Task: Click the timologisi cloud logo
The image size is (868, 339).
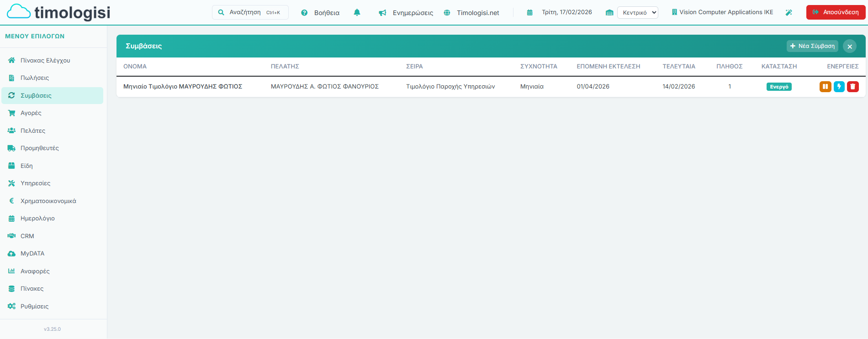Action: [58, 12]
